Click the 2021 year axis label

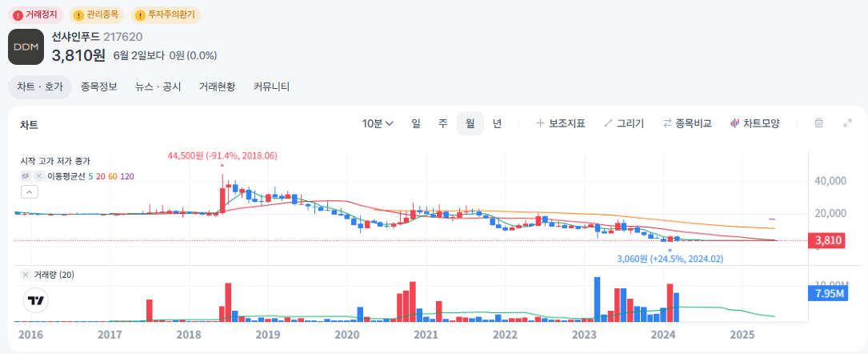(x=426, y=335)
